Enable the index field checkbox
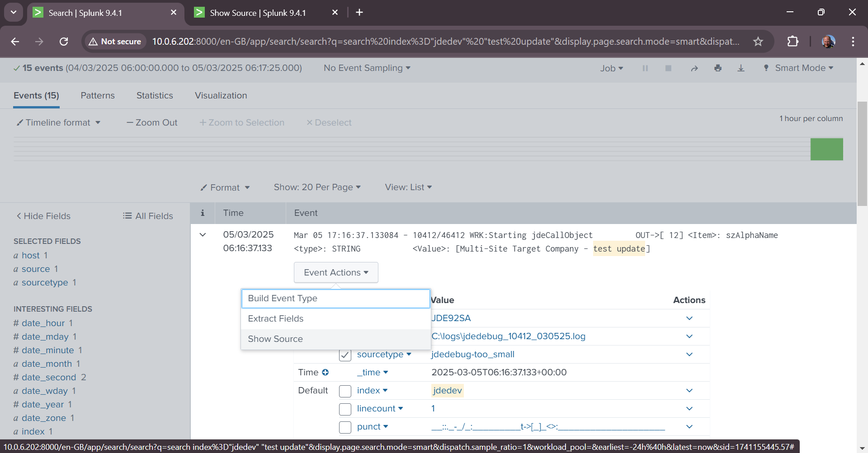Viewport: 868px width, 453px height. tap(345, 391)
